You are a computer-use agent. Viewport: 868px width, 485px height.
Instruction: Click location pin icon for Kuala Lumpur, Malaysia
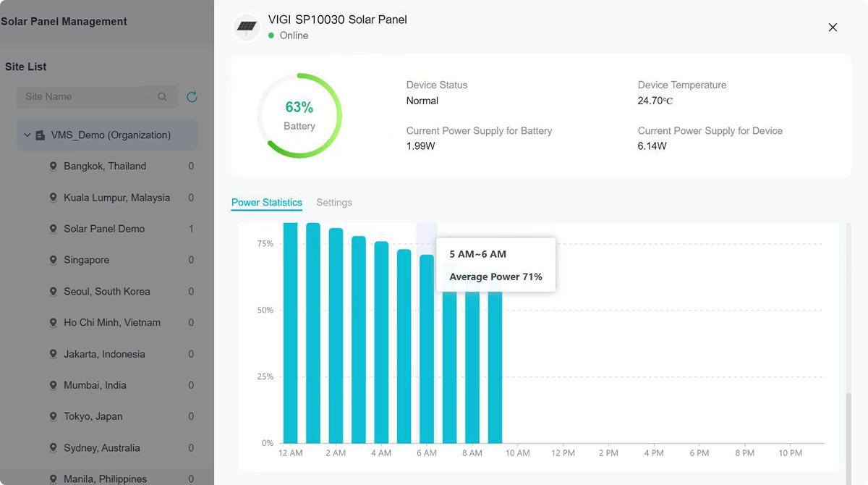(x=53, y=198)
